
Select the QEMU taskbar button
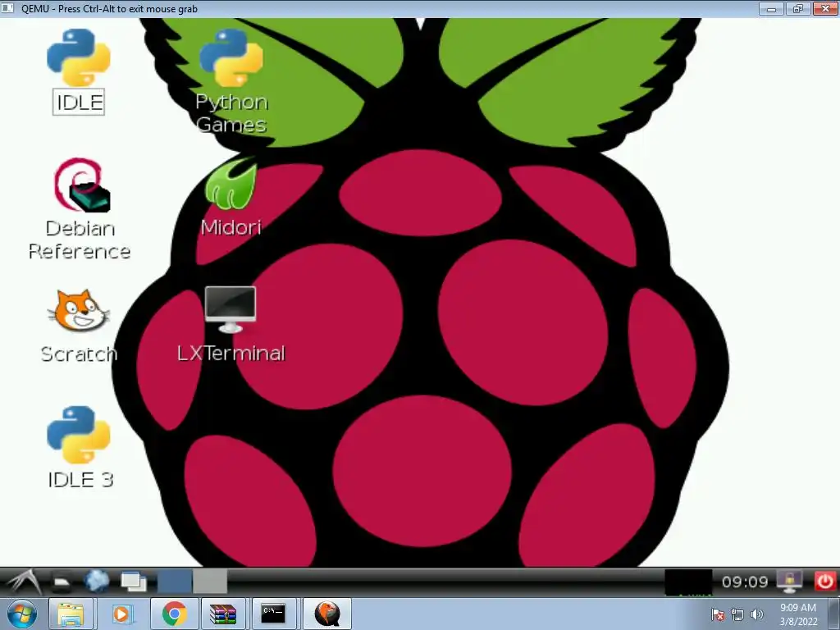coord(326,614)
